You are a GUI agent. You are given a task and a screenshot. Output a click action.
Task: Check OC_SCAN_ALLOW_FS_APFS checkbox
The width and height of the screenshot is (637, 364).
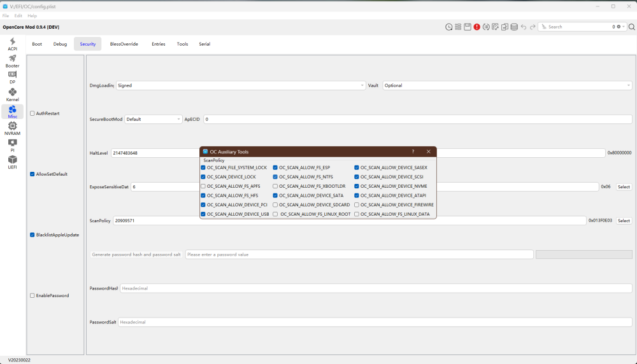tap(203, 186)
